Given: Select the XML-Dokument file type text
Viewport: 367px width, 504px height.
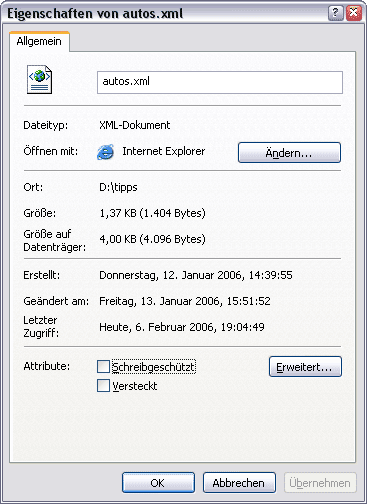Looking at the screenshot, I should pyautogui.click(x=135, y=125).
